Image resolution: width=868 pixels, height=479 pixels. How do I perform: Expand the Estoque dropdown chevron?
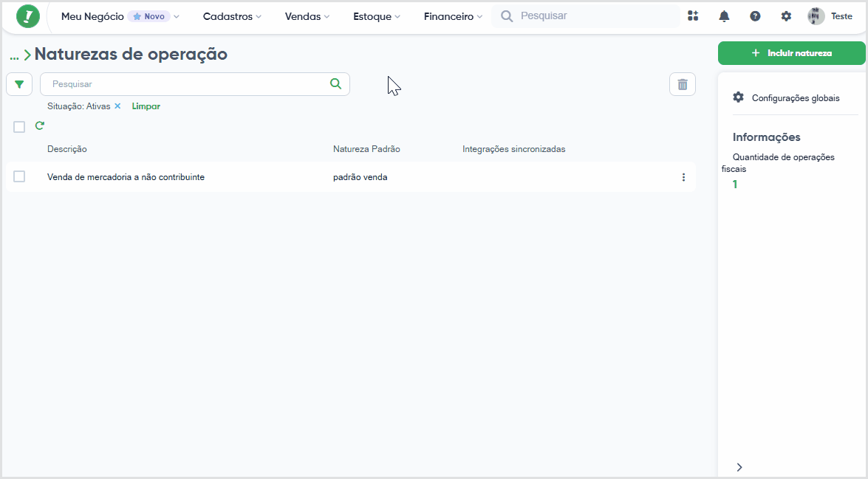tap(397, 16)
